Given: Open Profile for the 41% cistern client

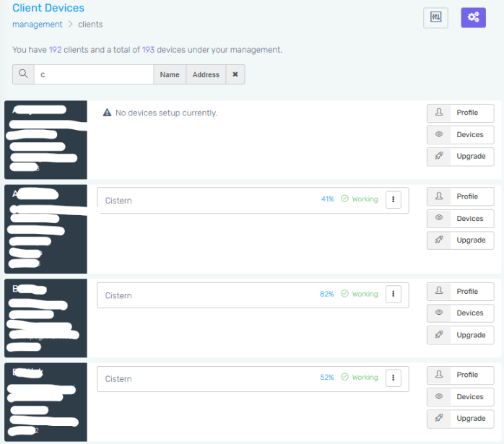Looking at the screenshot, I should [460, 196].
